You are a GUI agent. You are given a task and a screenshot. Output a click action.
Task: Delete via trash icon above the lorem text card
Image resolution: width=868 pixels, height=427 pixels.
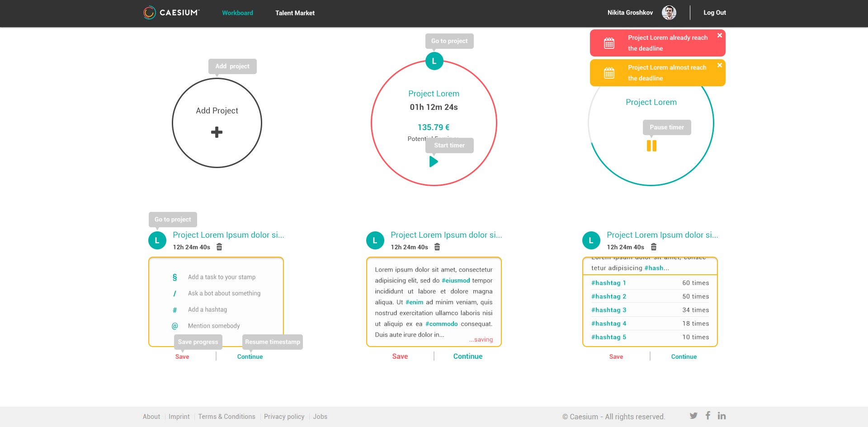[x=437, y=247]
